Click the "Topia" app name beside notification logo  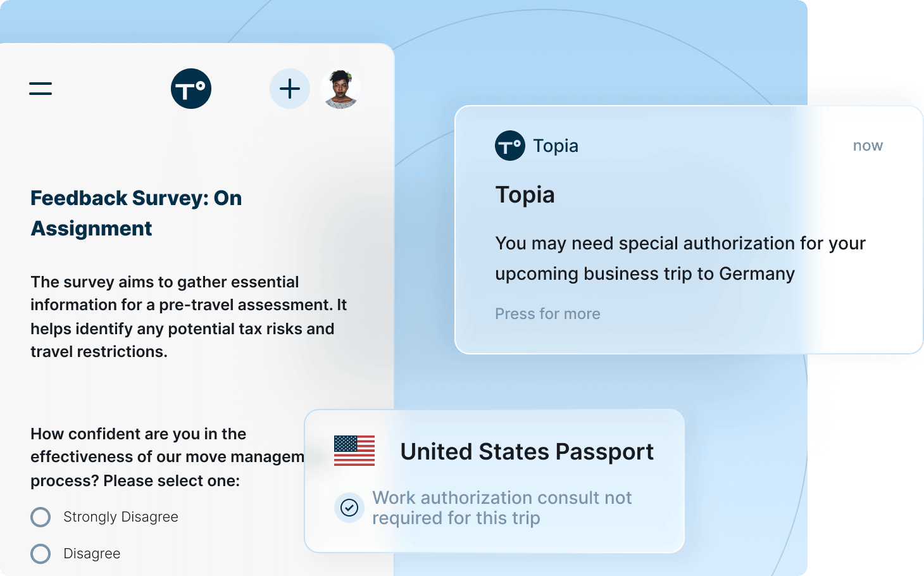tap(556, 146)
